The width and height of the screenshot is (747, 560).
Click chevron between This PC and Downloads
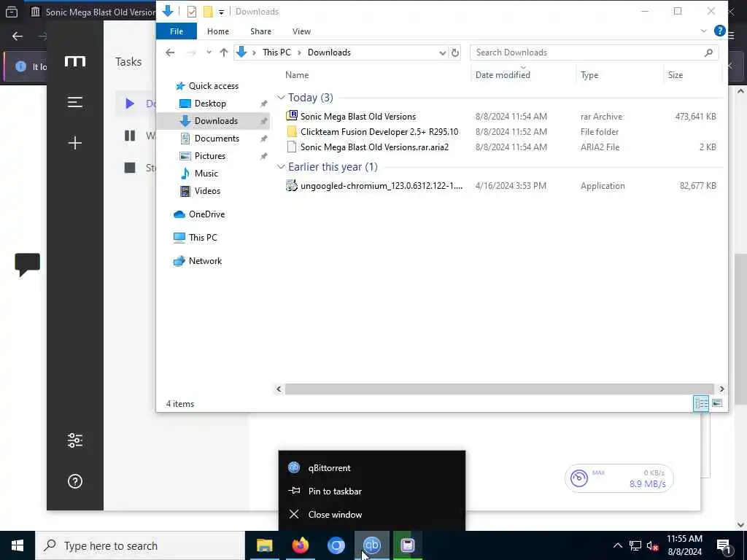(x=299, y=52)
